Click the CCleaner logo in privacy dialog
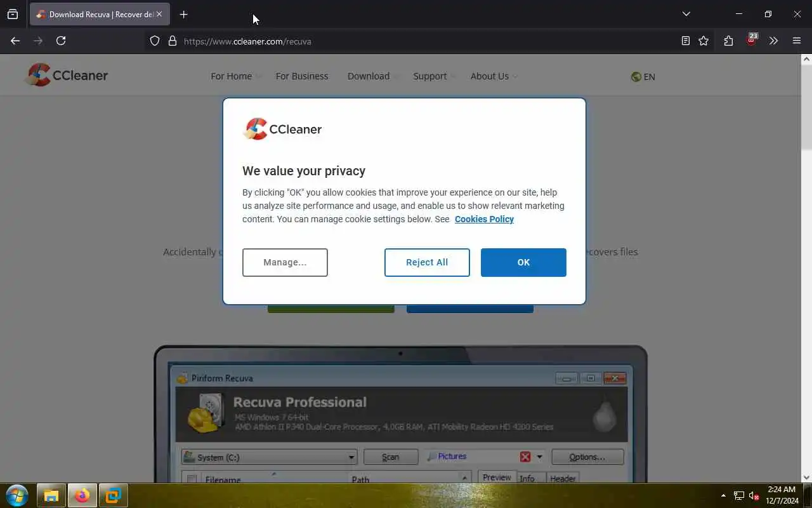The width and height of the screenshot is (812, 508). (x=282, y=129)
